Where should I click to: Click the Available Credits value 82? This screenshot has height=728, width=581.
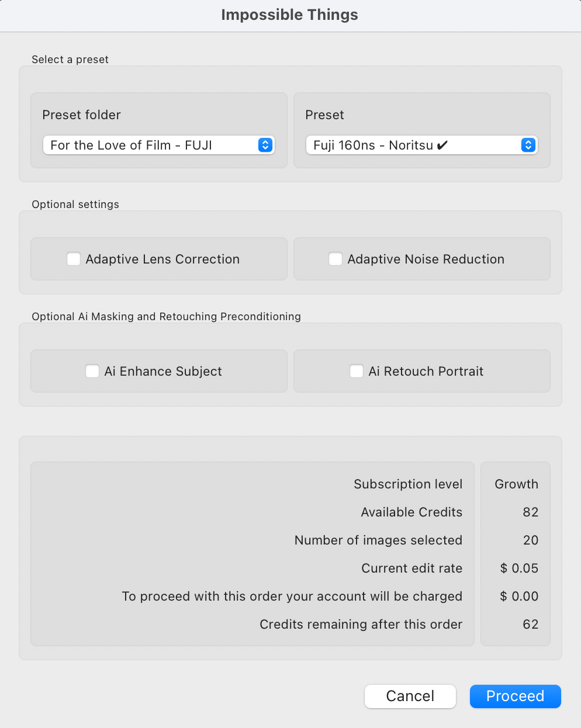click(x=531, y=512)
